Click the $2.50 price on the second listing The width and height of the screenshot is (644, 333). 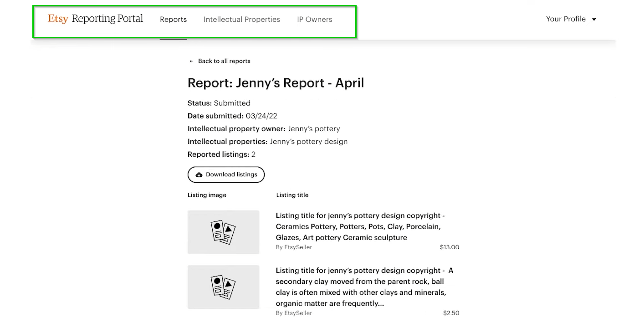(x=451, y=313)
